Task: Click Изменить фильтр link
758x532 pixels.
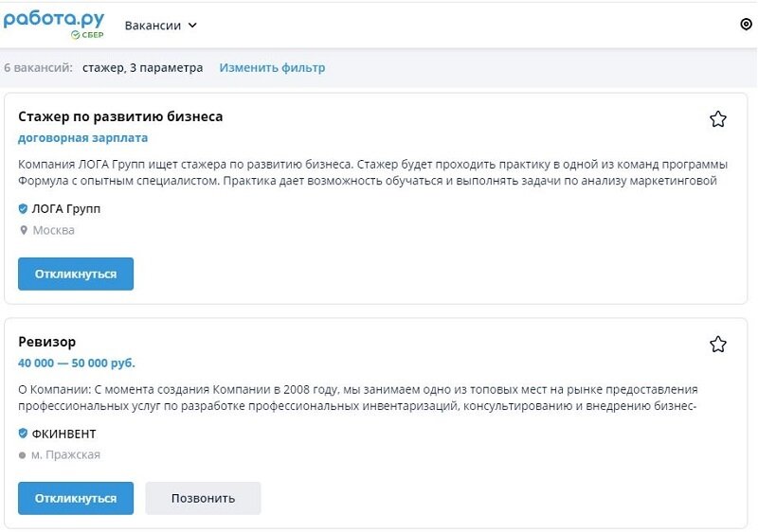Action: point(272,68)
